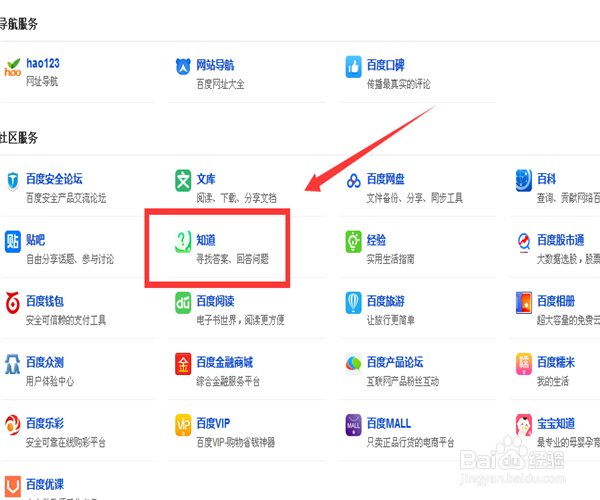Open the 宝宝知道 link
The width and height of the screenshot is (600, 500).
coord(556,423)
